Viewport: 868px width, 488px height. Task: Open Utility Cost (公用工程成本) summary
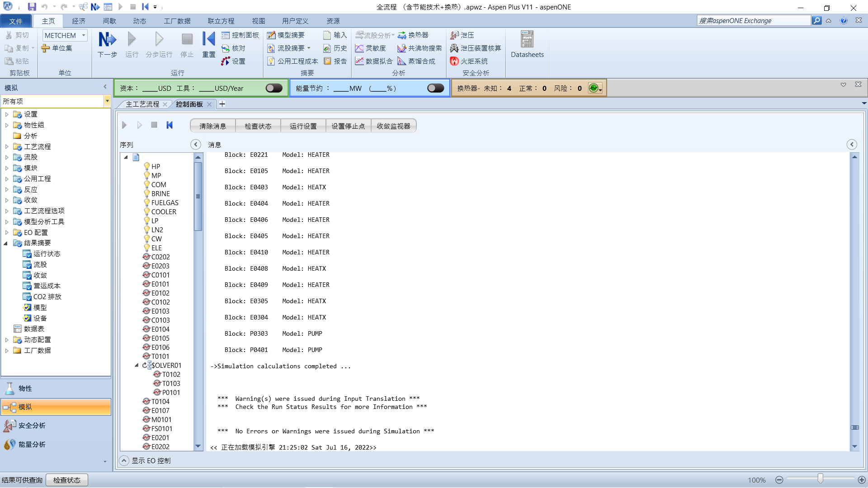(292, 61)
